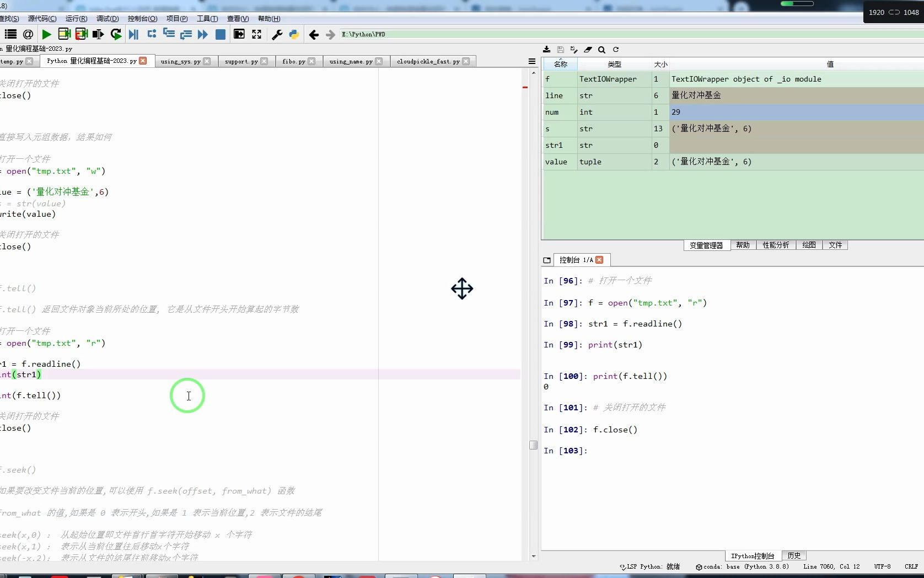Step out and return in debugger

pyautogui.click(x=186, y=34)
